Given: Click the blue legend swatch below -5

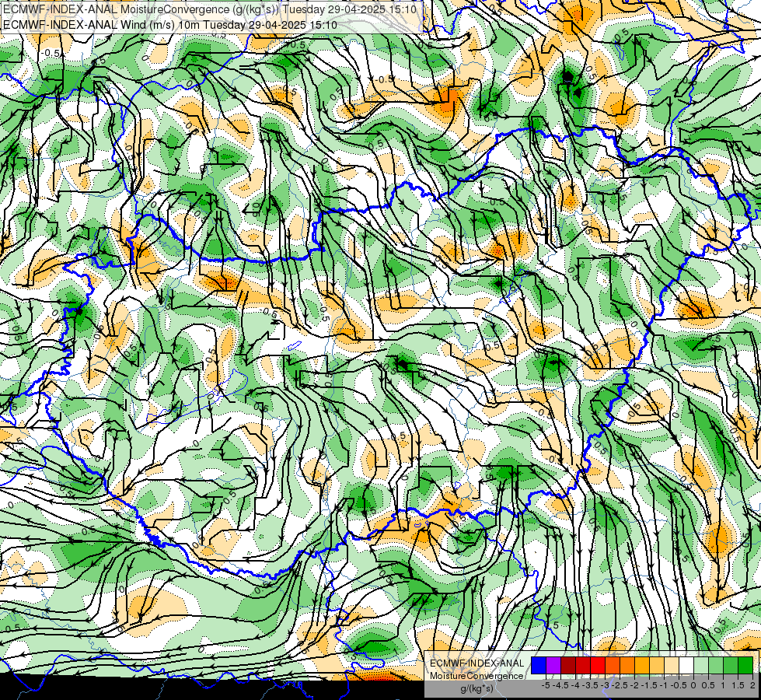Looking at the screenshot, I should (539, 666).
